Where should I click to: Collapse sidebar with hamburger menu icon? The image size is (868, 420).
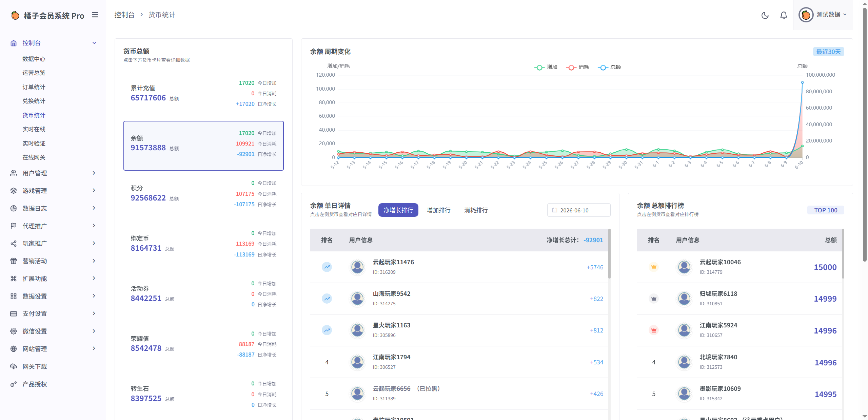95,15
